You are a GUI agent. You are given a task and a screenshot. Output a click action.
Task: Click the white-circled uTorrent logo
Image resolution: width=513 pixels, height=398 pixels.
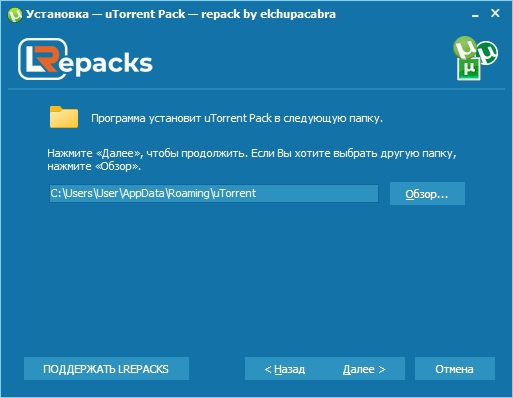point(487,53)
